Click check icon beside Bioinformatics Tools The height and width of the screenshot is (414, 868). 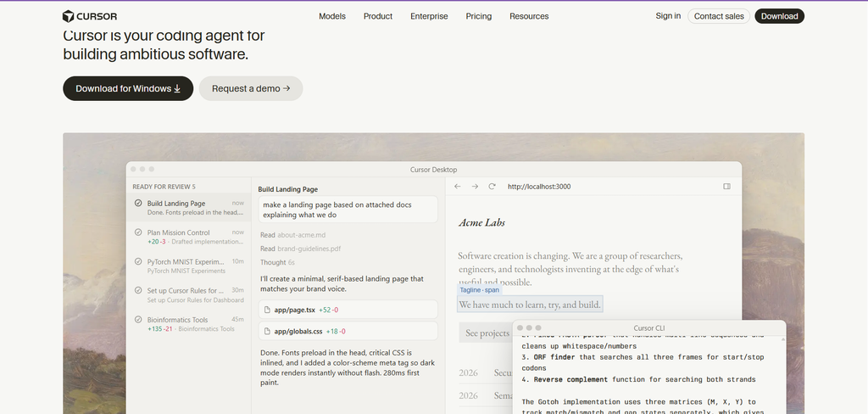tap(138, 319)
